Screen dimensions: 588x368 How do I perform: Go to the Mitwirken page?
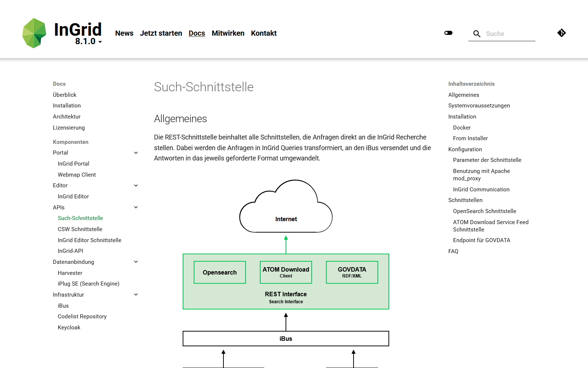pos(228,33)
